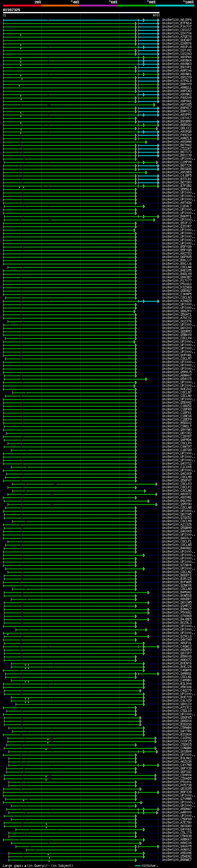Select the UniRef100_C1BG52 label
The width and height of the screenshot is (197, 868).
[177, 406]
